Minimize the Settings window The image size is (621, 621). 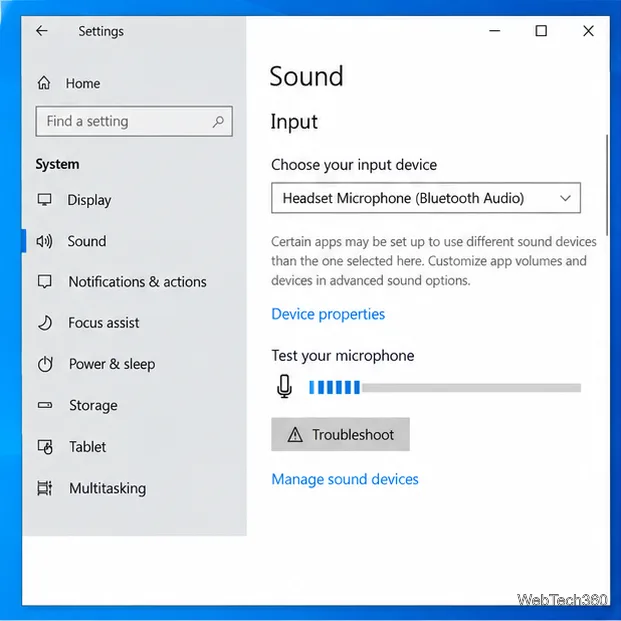point(495,31)
